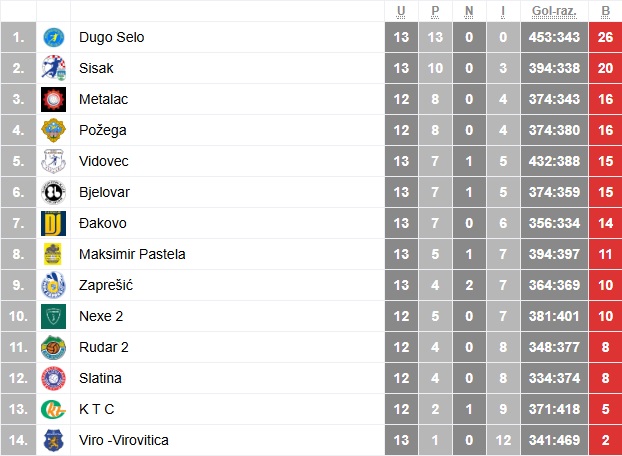Open the Vidovec team name
The image size is (622, 456).
coord(104,161)
